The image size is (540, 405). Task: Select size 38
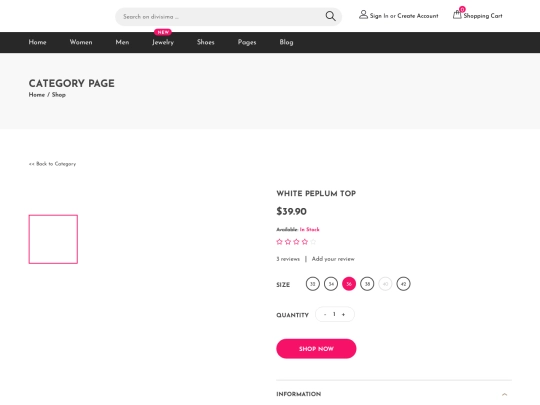point(367,284)
